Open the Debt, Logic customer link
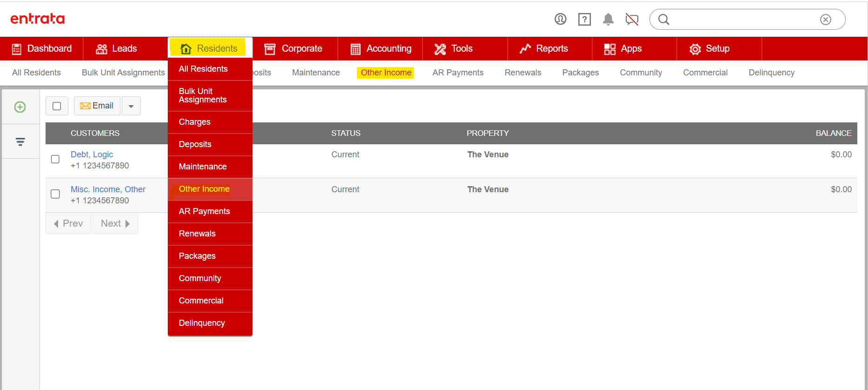 tap(92, 155)
